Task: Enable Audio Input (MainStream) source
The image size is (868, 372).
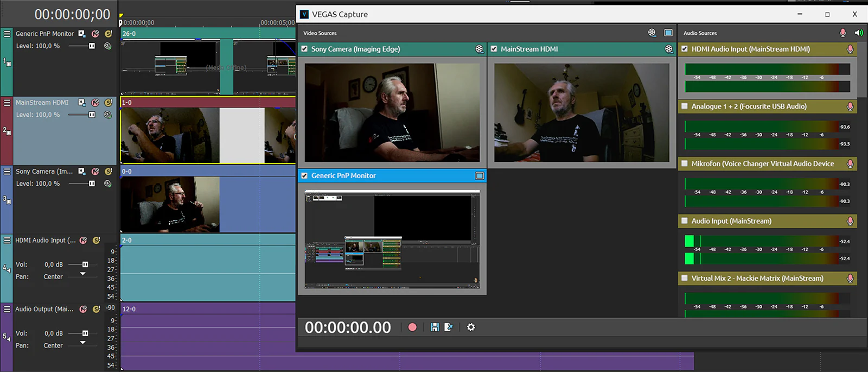Action: (685, 221)
